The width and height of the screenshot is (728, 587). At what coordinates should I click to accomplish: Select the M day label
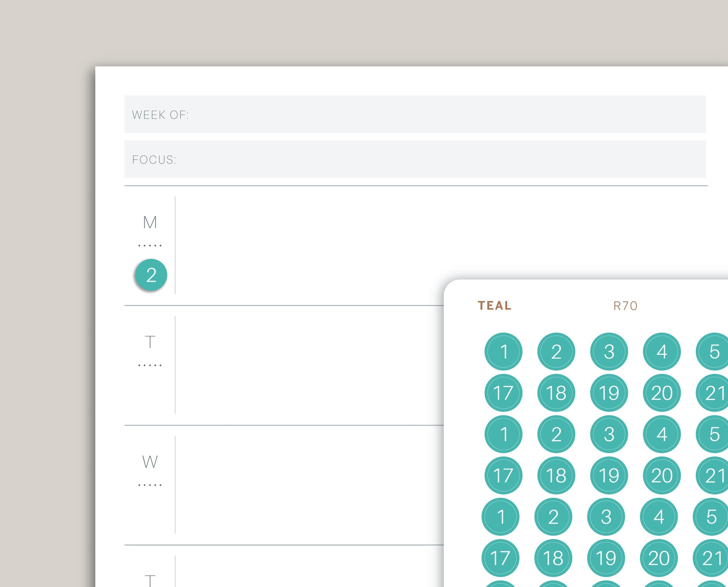[150, 222]
